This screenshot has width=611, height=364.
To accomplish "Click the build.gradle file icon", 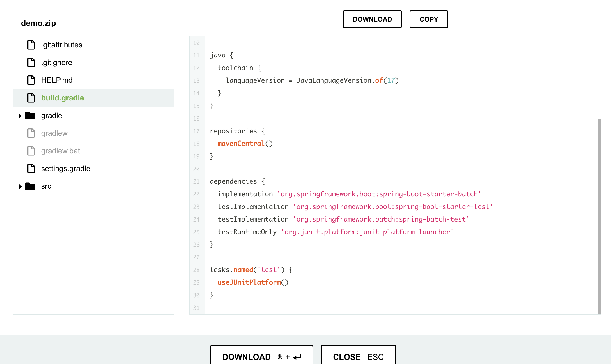I will pos(31,98).
